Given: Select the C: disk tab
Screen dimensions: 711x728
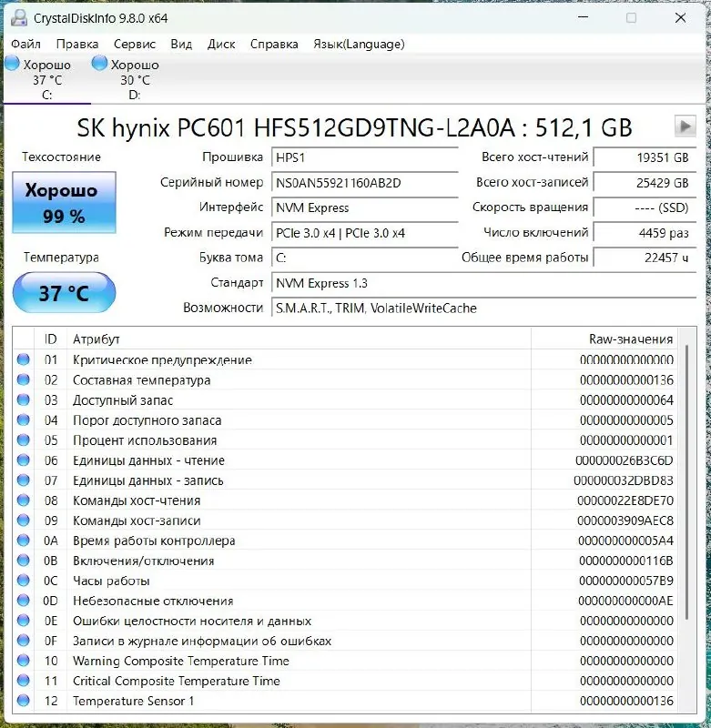Looking at the screenshot, I should (x=46, y=79).
